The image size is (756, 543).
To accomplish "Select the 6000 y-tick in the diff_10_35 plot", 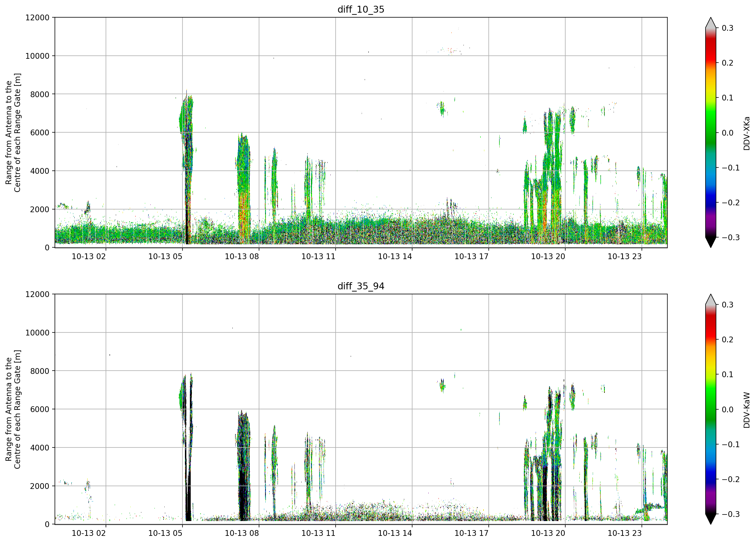I will click(x=40, y=132).
